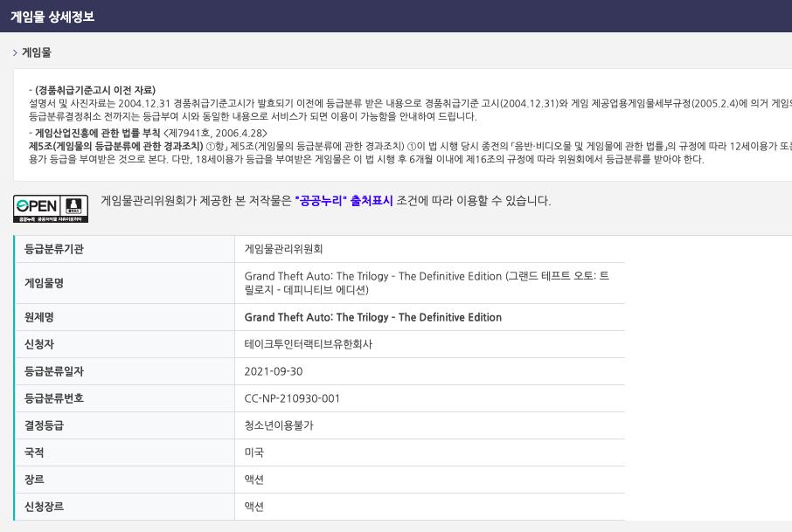Click the chevron arrow before 게임물 heading
The image size is (792, 532).
coord(15,52)
